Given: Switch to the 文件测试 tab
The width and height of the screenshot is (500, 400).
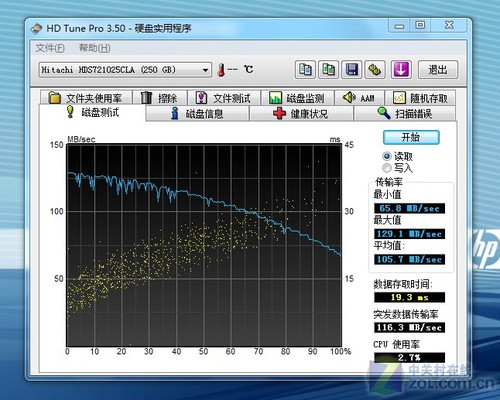Looking at the screenshot, I should 224,98.
